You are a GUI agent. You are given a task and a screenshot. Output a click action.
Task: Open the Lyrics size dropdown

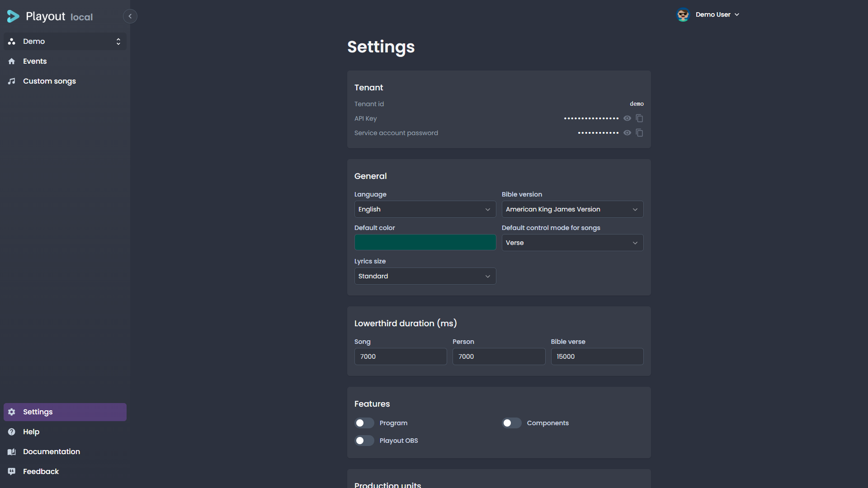[425, 276]
